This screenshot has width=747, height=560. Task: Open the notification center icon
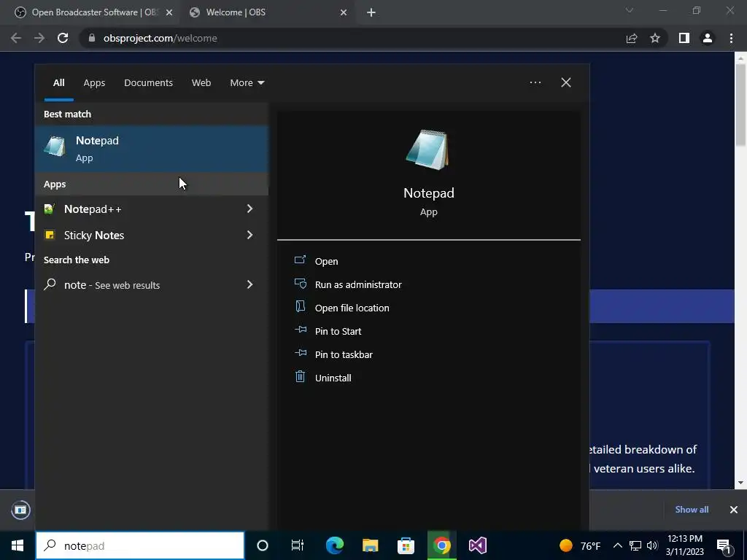point(724,545)
